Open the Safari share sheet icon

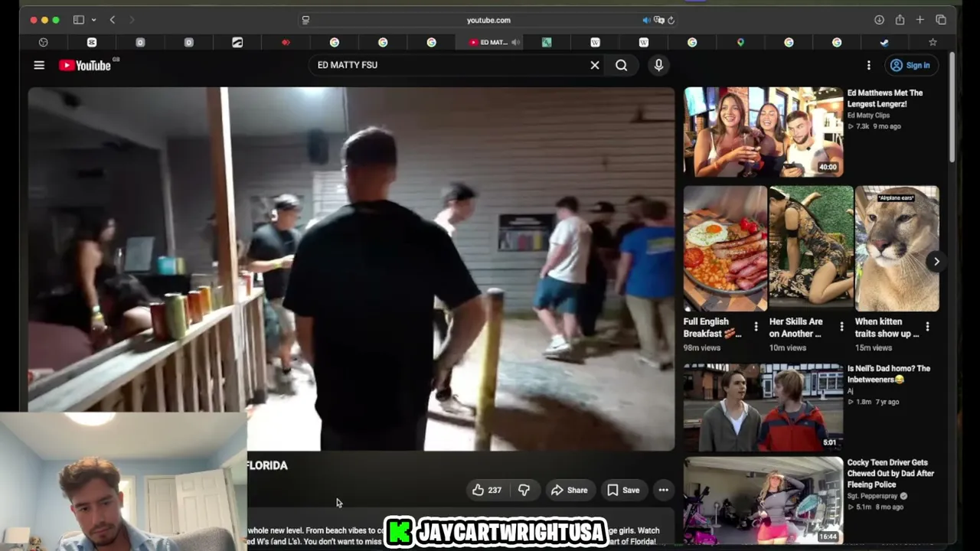point(900,20)
